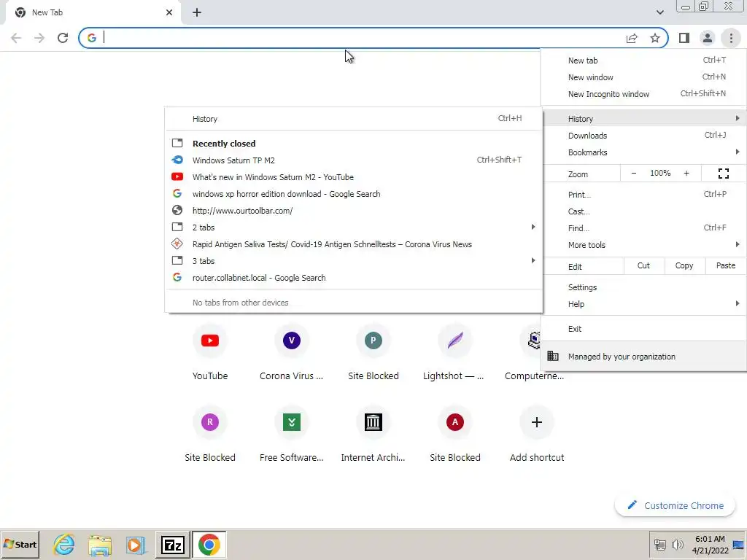Open the tab search chevron
This screenshot has height=560, width=747.
point(659,12)
